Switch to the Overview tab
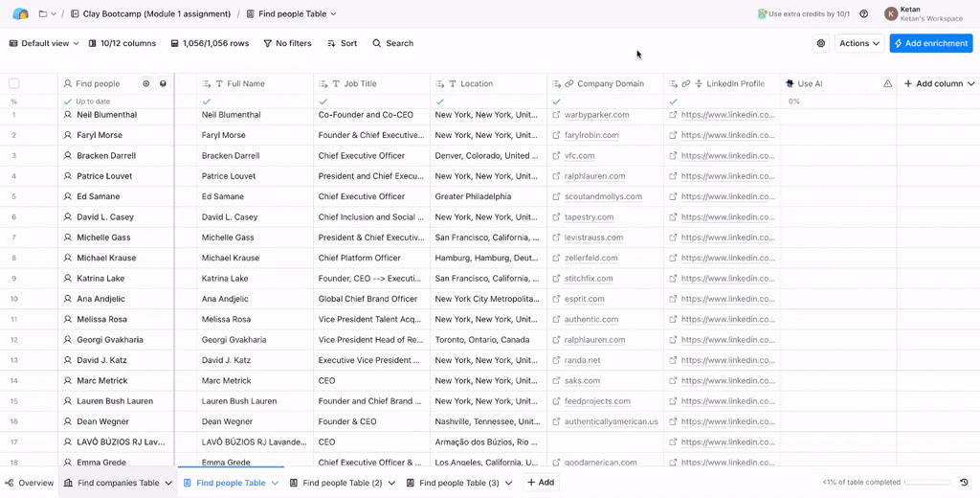This screenshot has width=980, height=498. [29, 483]
